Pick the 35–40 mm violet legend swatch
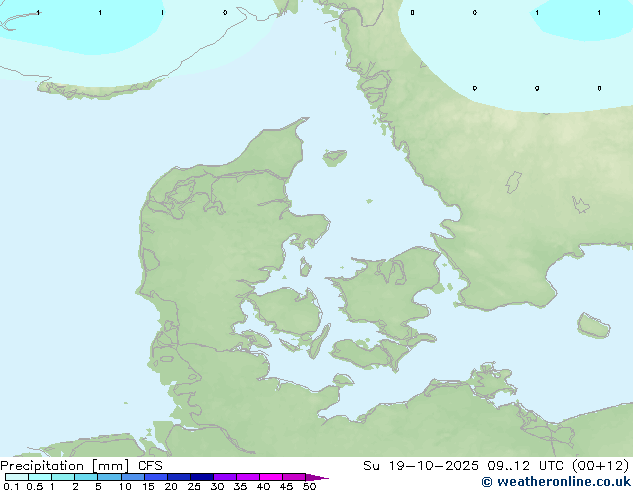 (x=248, y=477)
